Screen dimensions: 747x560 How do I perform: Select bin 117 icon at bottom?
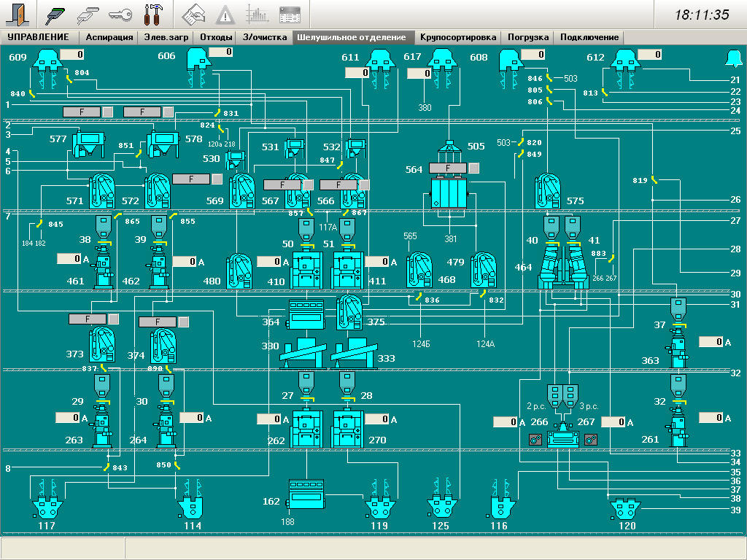pyautogui.click(x=47, y=506)
